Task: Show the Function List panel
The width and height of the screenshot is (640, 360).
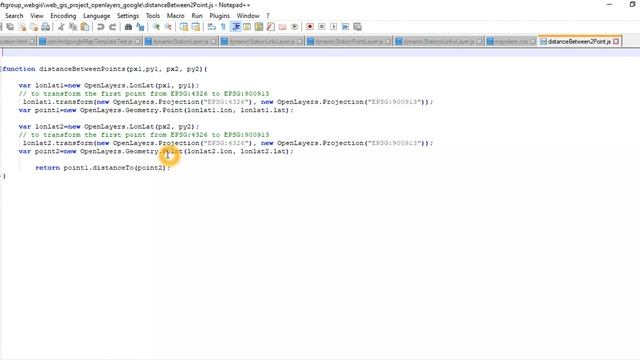Action: pyautogui.click(x=271, y=27)
